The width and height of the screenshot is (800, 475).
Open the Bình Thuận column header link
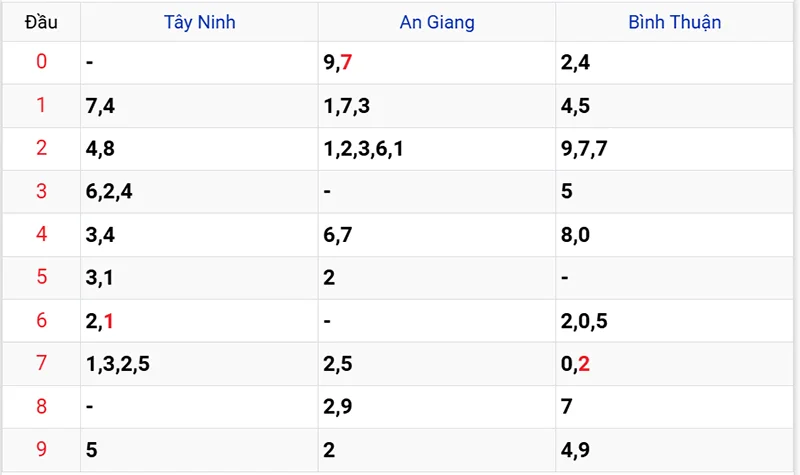[675, 22]
